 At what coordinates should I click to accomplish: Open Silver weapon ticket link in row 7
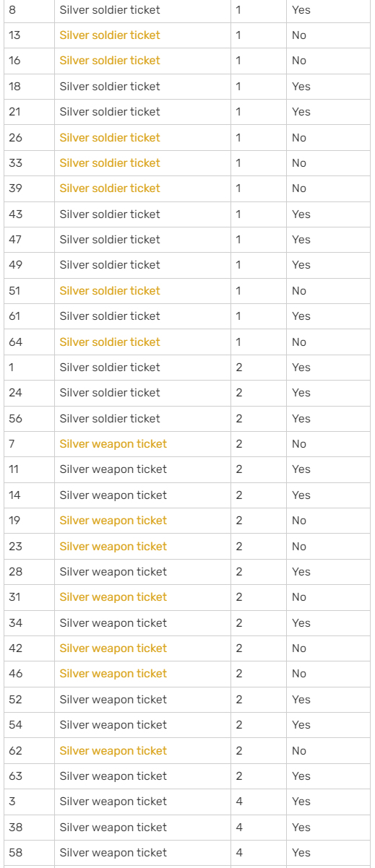pos(113,444)
